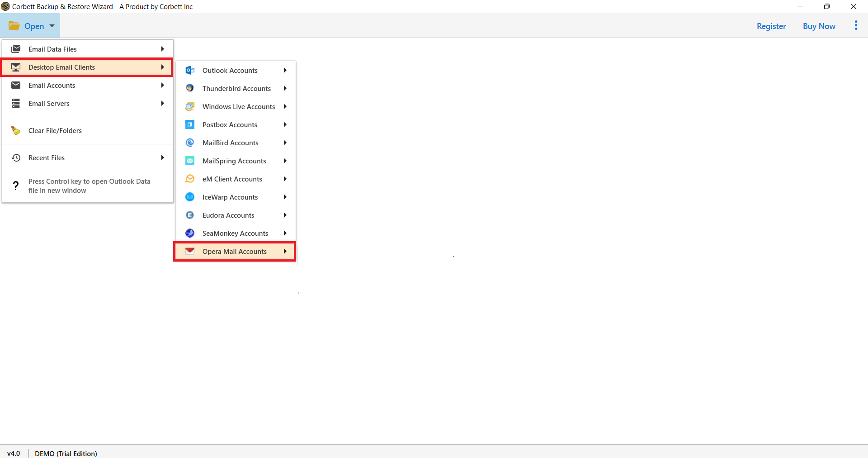The height and width of the screenshot is (458, 868).
Task: Click the Windows Live Accounts icon
Action: coord(190,106)
